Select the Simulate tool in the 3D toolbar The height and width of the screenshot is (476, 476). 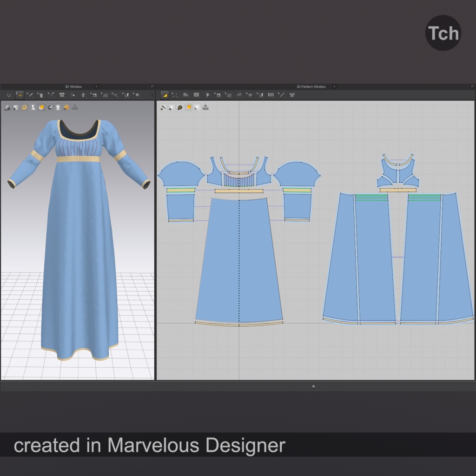(x=9, y=95)
